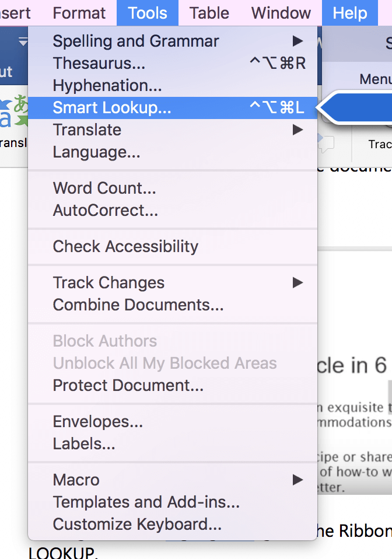Screen dimensions: 392x559
Task: Expand the Macro submenu arrow
Action: [x=297, y=480]
